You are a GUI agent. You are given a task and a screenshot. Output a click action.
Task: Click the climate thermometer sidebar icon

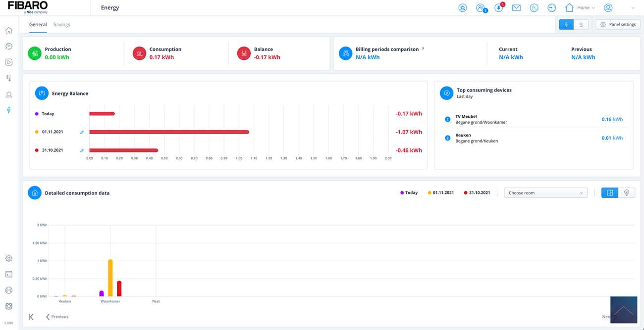9,78
